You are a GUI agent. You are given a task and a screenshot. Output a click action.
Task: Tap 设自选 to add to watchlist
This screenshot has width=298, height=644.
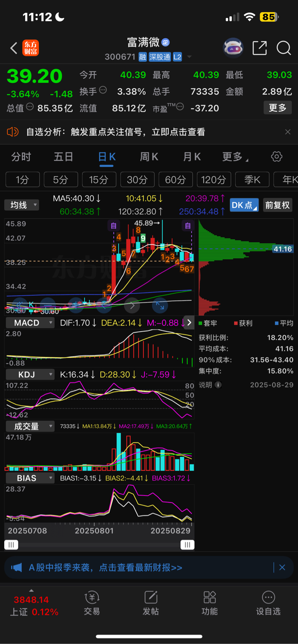coord(268,603)
